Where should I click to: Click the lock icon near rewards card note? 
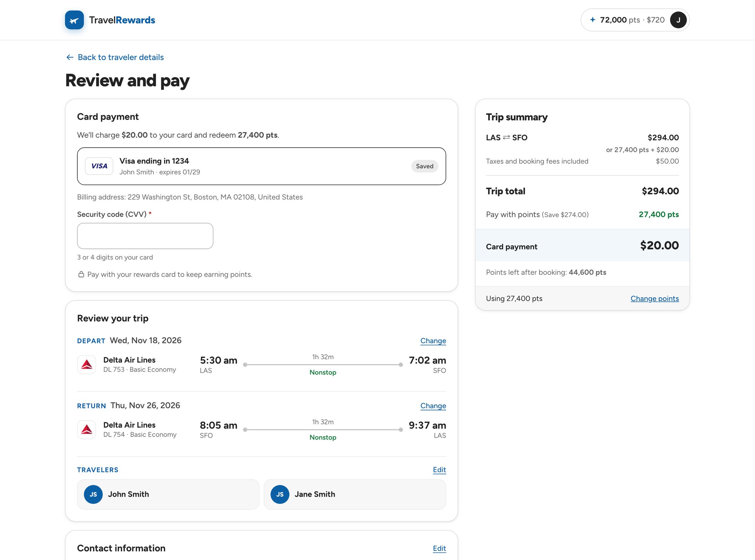81,274
